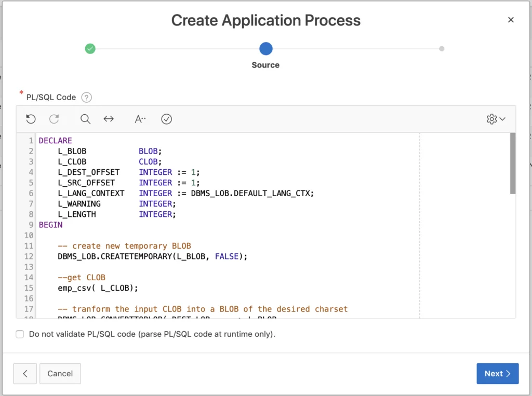The height and width of the screenshot is (396, 532).
Task: Click the L_SRC_OFFSET declaration
Action: pyautogui.click(x=129, y=183)
